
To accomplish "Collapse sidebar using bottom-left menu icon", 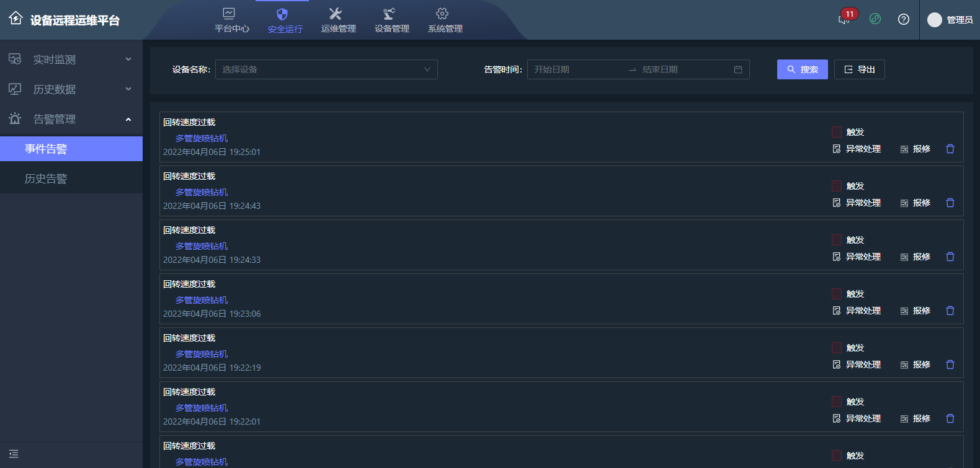I will (x=14, y=454).
